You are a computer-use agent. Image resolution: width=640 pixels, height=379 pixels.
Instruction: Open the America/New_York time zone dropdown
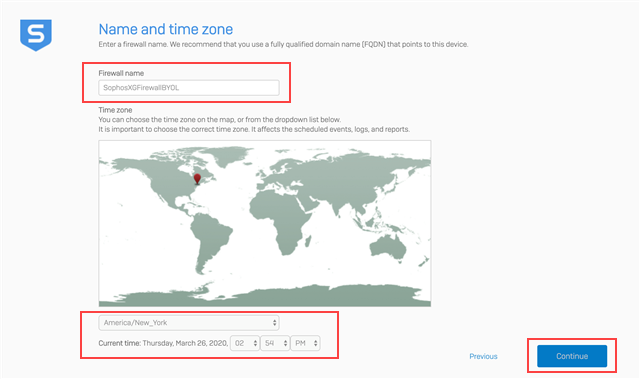coord(189,323)
